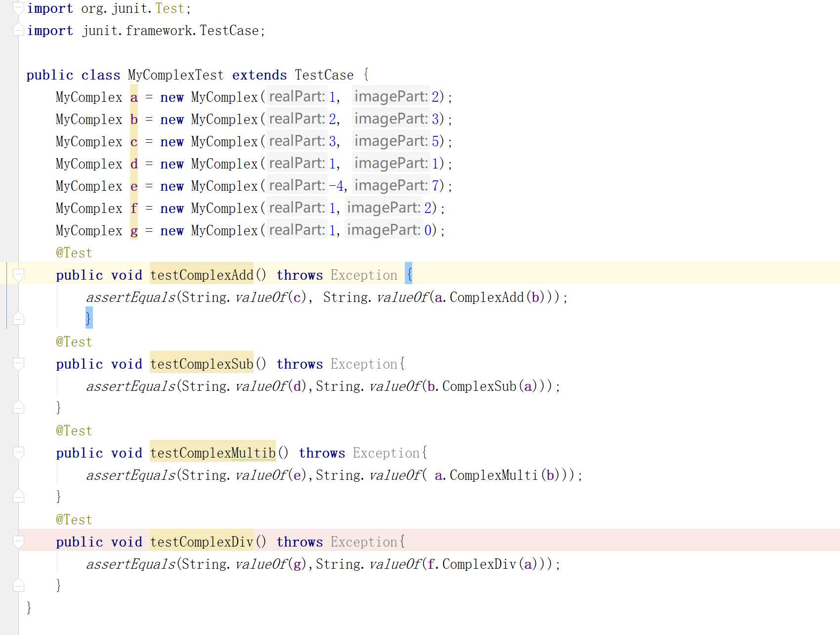Image resolution: width=840 pixels, height=635 pixels.
Task: Click fold-end marker at testComplexSub closing brace
Action: coord(18,407)
